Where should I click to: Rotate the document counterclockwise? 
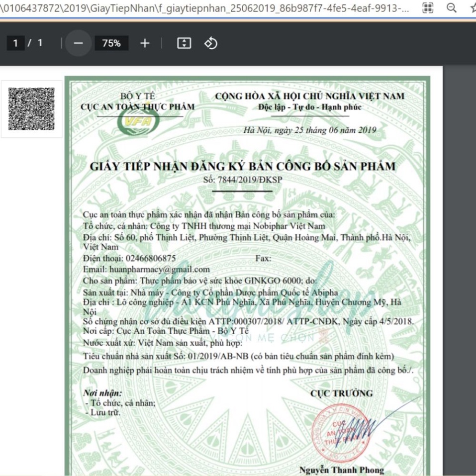(210, 43)
